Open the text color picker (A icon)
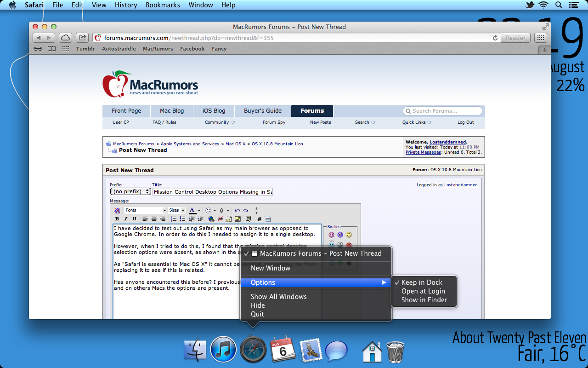Viewport: 588px width, 368px height. tap(192, 210)
